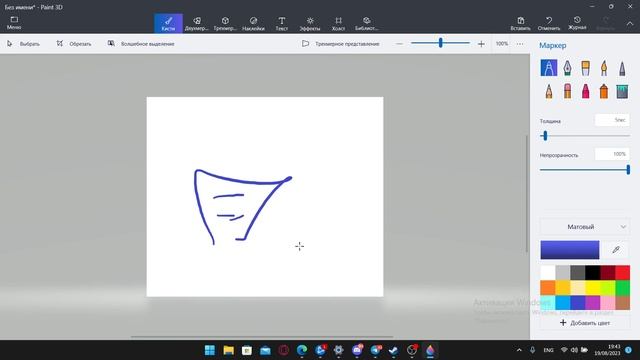Show hidden tray icons chevron
The height and width of the screenshot is (360, 640).
(x=519, y=350)
